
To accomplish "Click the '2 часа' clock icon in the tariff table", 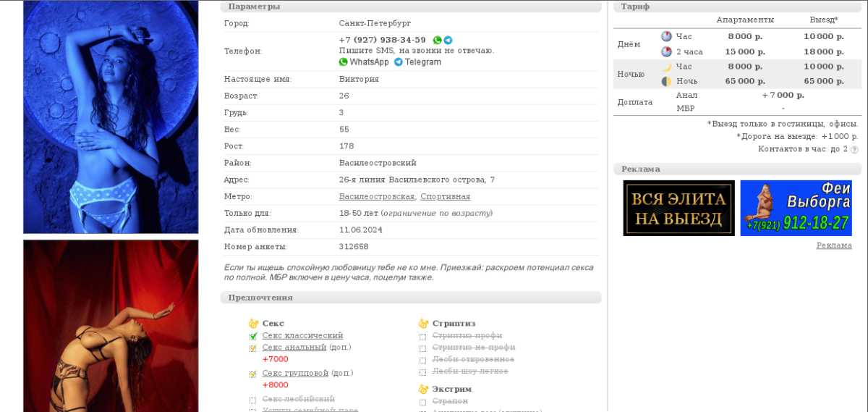I will (x=666, y=51).
